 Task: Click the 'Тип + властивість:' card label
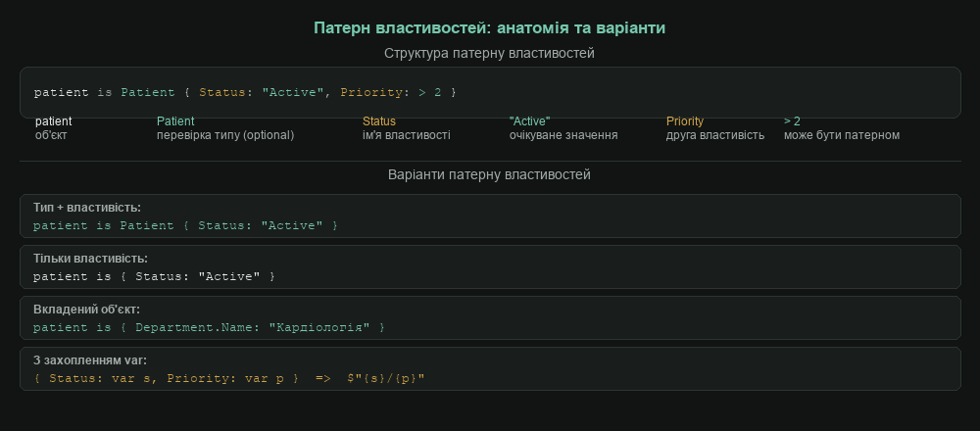point(87,208)
